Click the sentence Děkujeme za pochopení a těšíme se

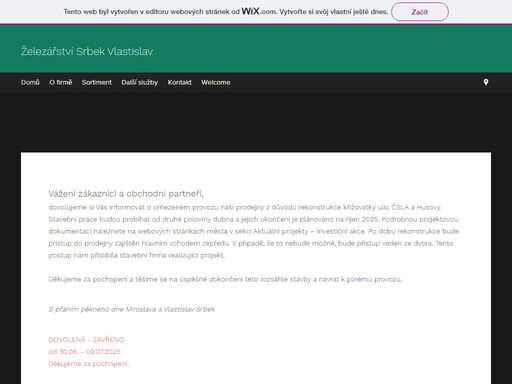(x=225, y=279)
